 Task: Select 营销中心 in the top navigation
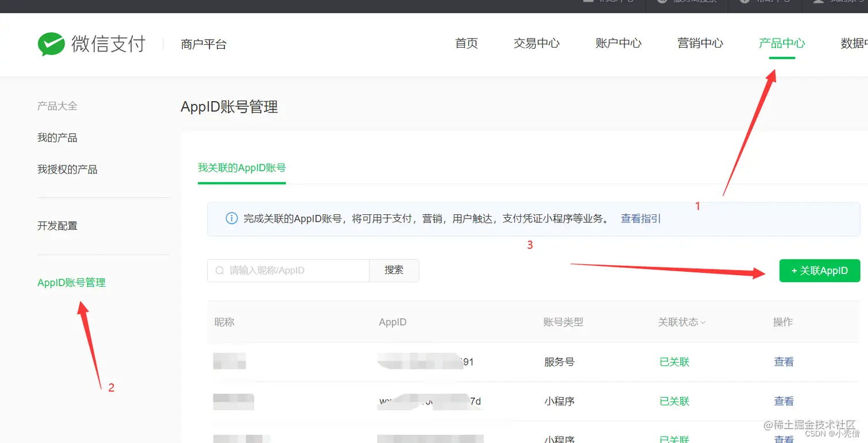pos(700,43)
